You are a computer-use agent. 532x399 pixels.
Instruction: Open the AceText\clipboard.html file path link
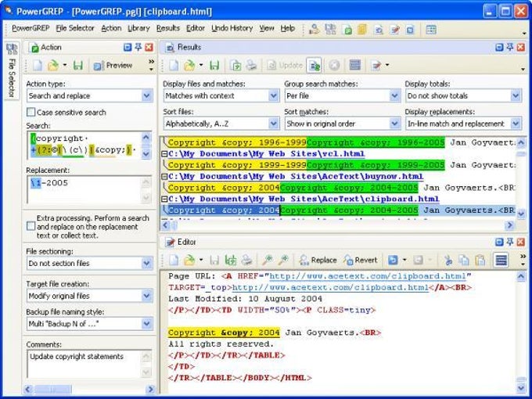pyautogui.click(x=304, y=199)
